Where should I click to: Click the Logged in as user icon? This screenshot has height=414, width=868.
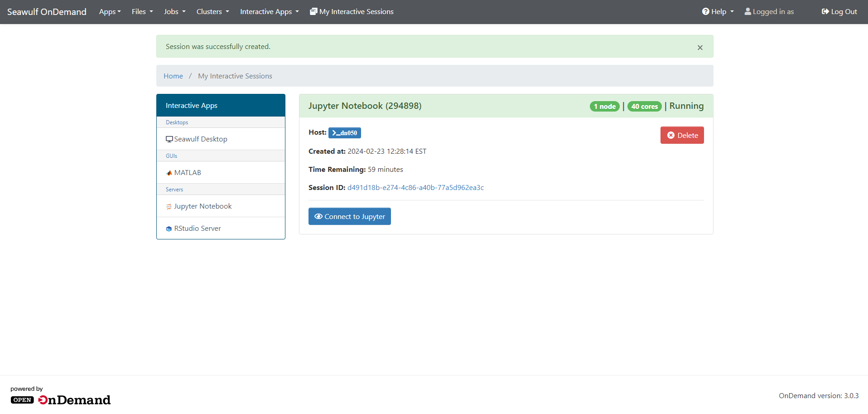point(747,11)
